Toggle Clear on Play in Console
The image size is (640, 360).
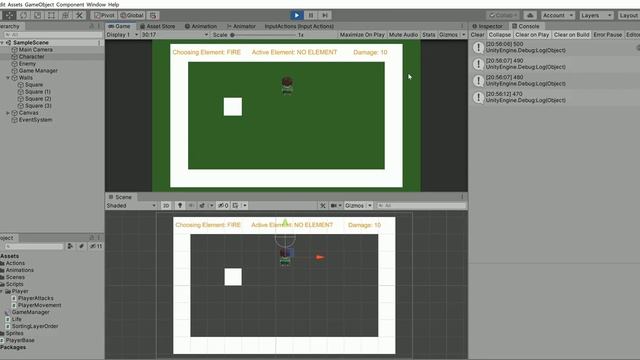(532, 35)
